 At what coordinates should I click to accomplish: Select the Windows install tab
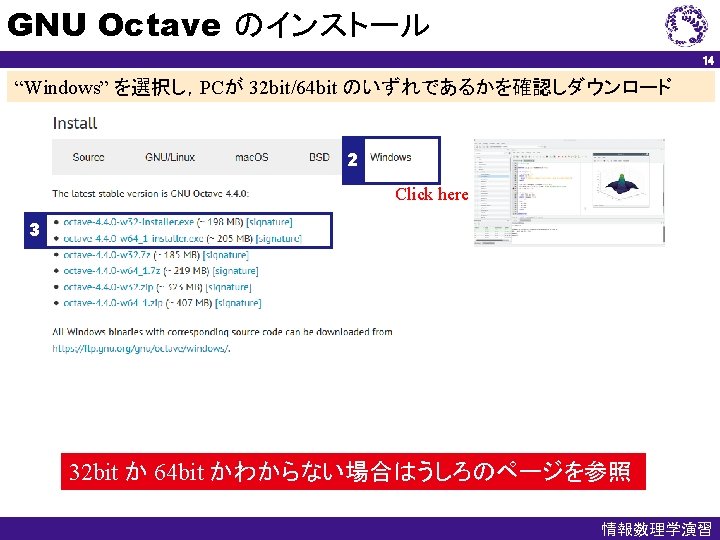pos(390,157)
